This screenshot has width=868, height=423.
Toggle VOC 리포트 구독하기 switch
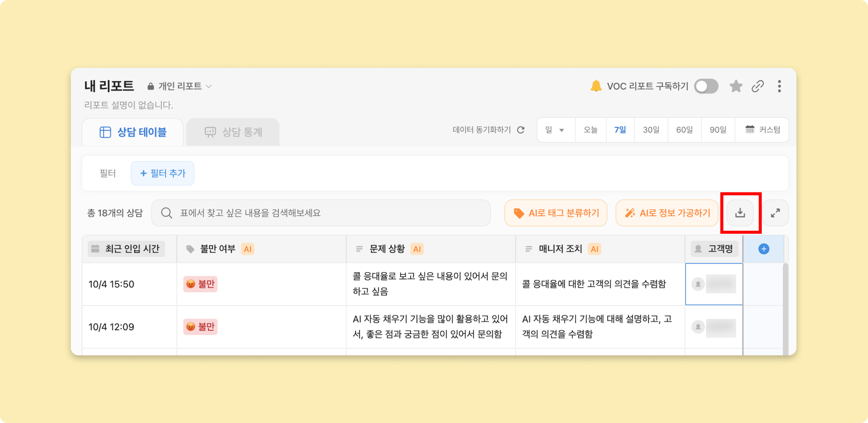(x=706, y=86)
